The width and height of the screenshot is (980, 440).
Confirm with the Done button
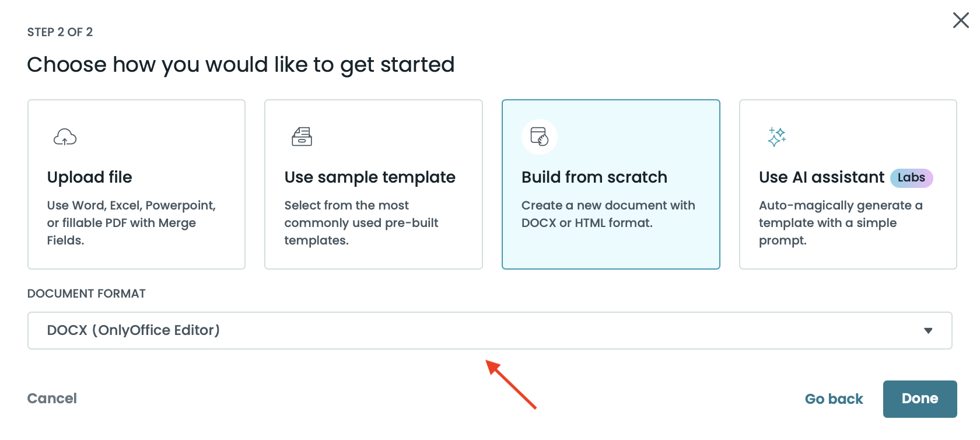point(919,399)
